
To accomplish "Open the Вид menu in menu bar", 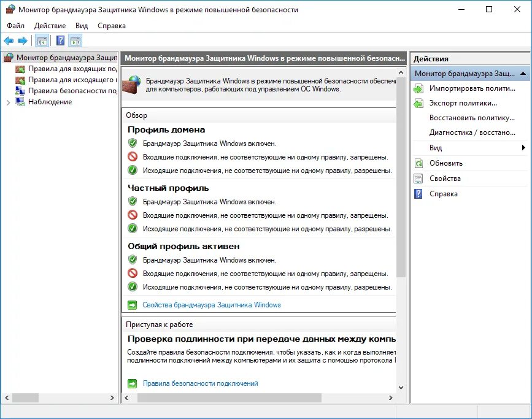I will [82, 26].
